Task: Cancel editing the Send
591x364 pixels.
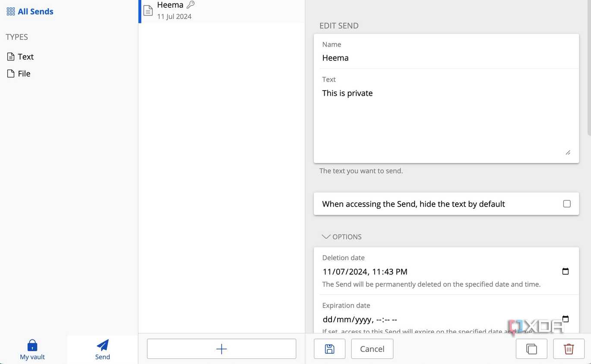Action: [x=372, y=349]
